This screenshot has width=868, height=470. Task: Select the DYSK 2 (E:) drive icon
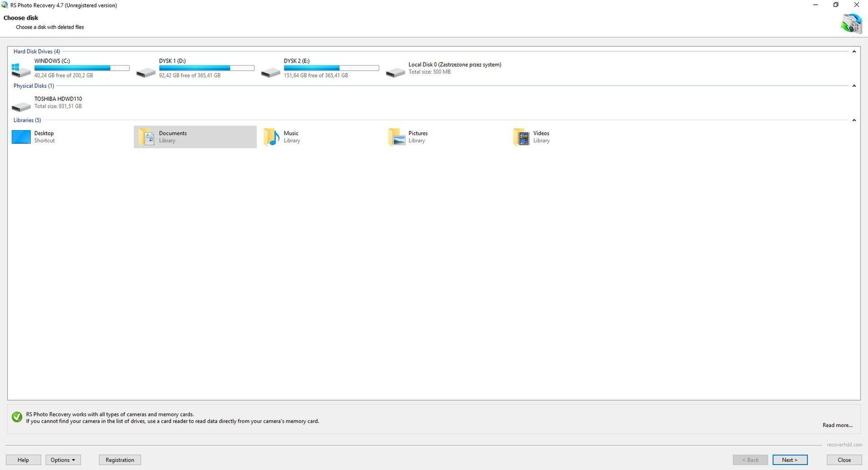point(270,73)
